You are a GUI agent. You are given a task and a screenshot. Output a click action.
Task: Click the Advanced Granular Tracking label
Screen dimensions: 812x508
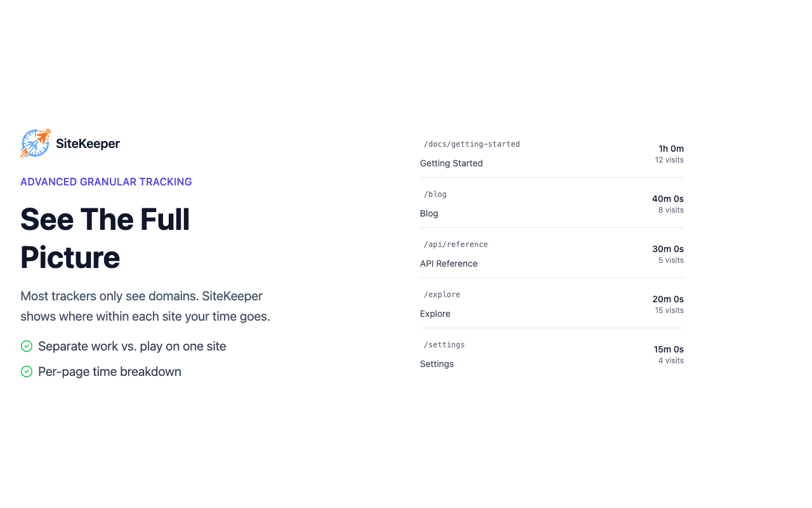click(x=106, y=182)
